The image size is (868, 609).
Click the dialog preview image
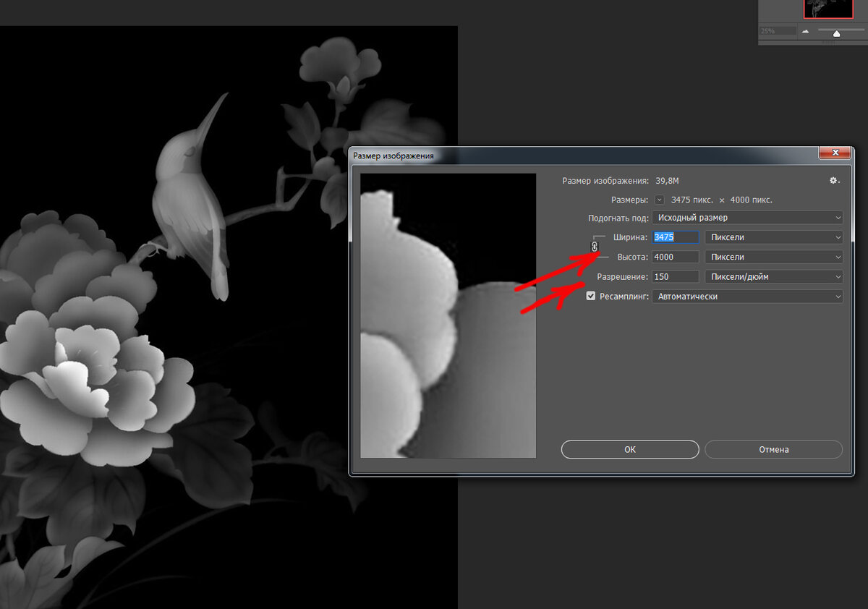click(x=448, y=315)
